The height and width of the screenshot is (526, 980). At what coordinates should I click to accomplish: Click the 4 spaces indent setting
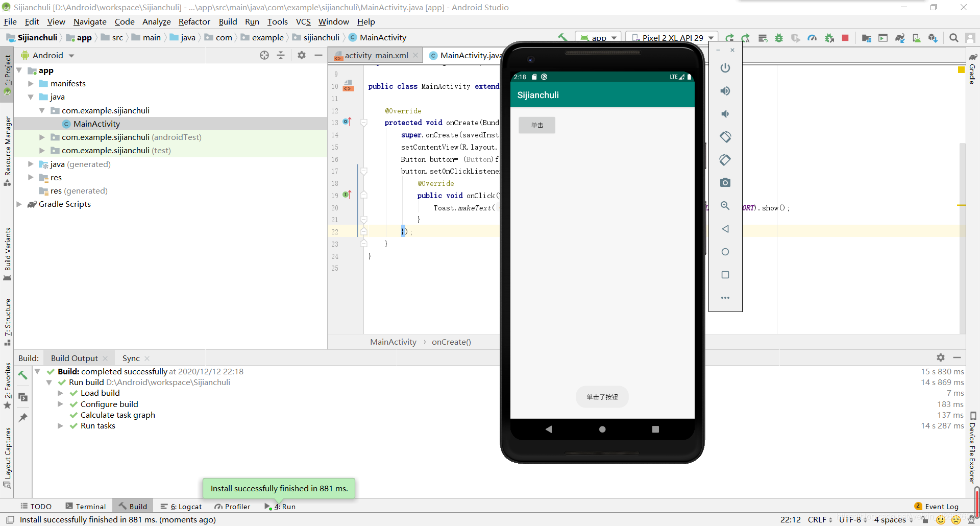coord(893,520)
